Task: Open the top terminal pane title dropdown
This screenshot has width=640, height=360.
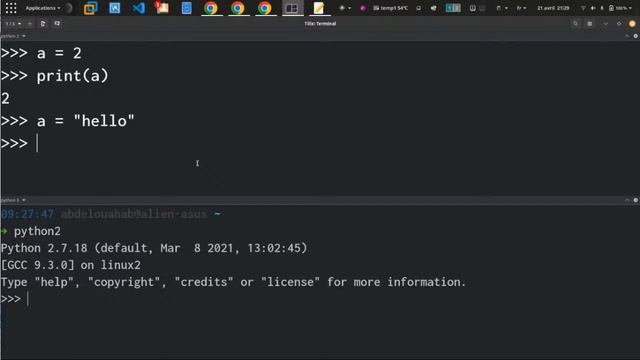Action: (x=13, y=36)
